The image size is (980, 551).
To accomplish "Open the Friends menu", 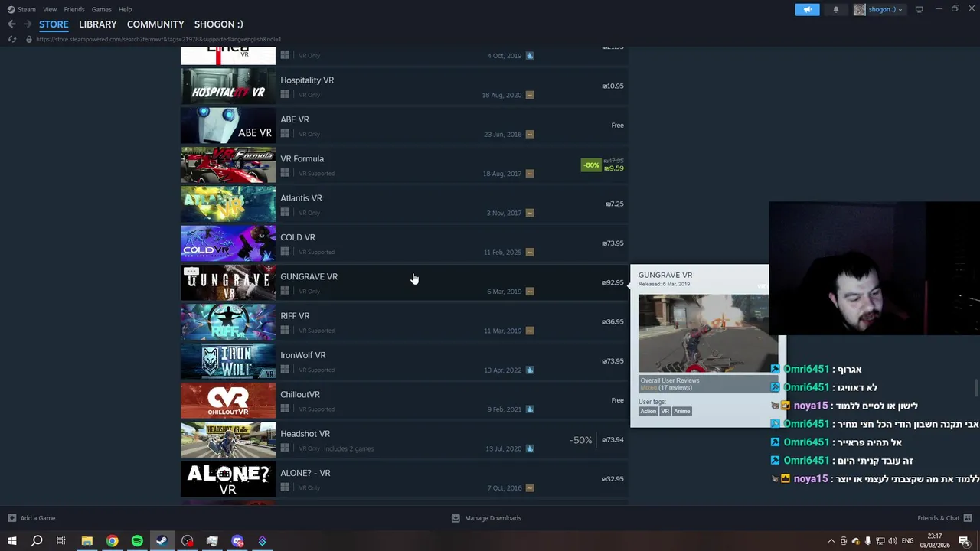I will 74,9.
